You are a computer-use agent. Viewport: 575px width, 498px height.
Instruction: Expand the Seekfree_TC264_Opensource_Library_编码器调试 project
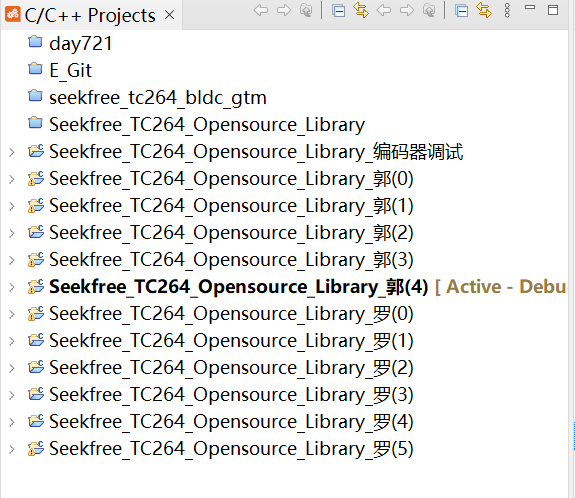point(12,152)
